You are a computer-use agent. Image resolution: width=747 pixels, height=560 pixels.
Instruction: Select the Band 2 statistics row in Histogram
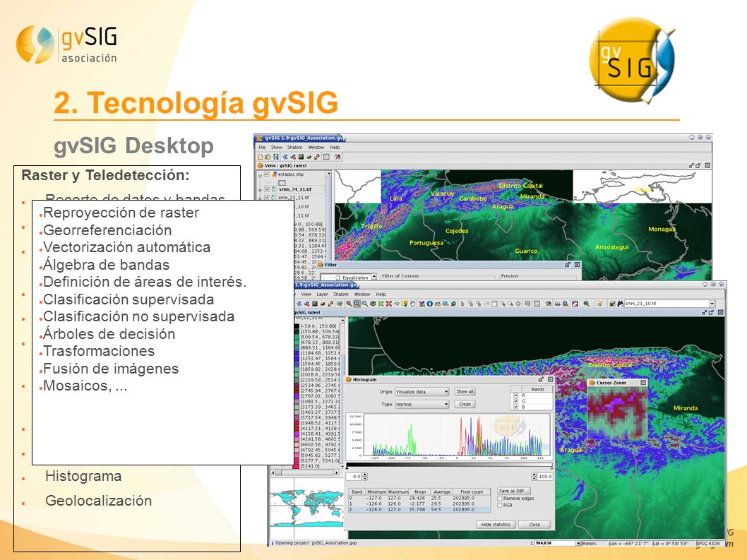[419, 509]
